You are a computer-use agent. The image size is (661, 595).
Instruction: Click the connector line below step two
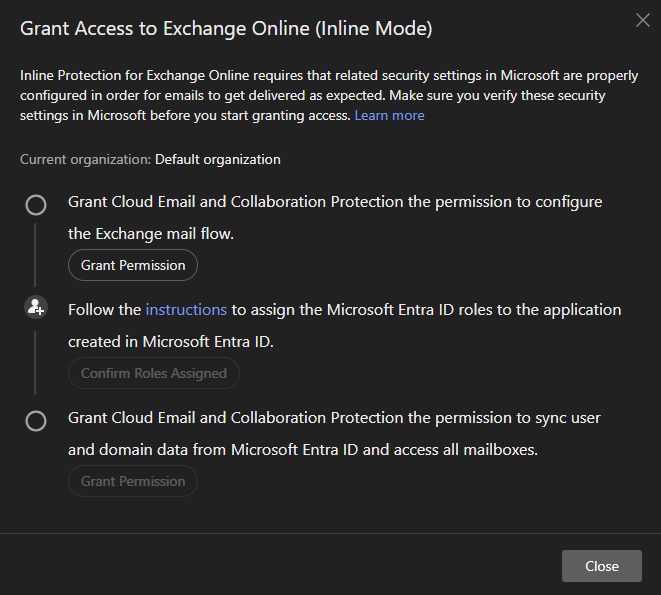tap(36, 360)
